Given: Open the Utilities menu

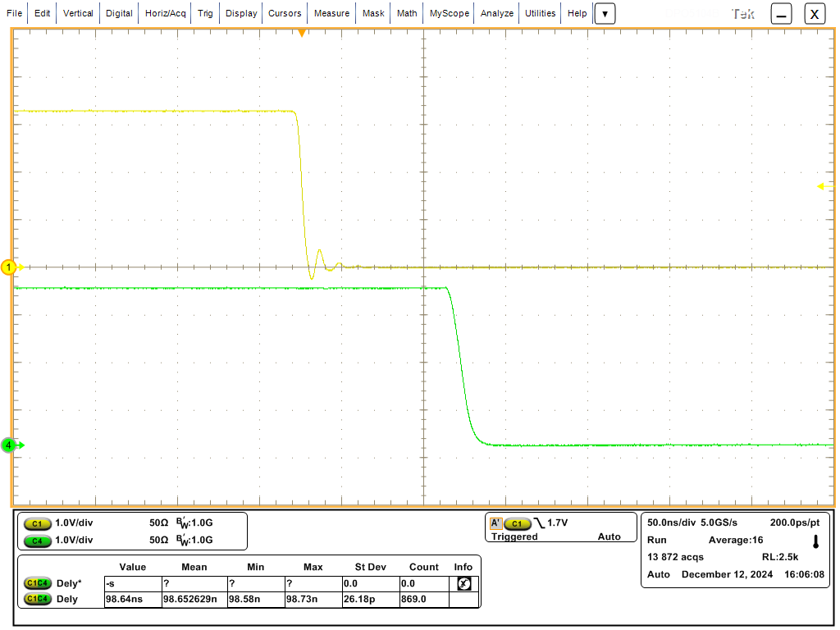Looking at the screenshot, I should [540, 13].
